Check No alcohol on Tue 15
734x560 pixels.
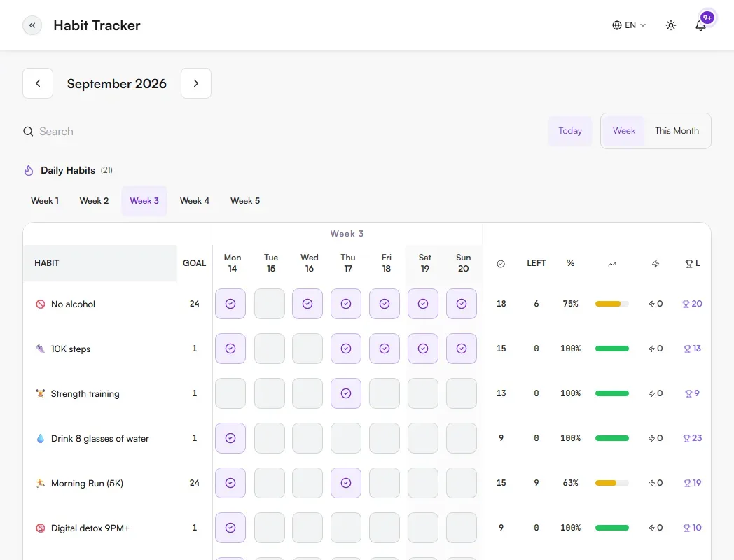pyautogui.click(x=269, y=304)
